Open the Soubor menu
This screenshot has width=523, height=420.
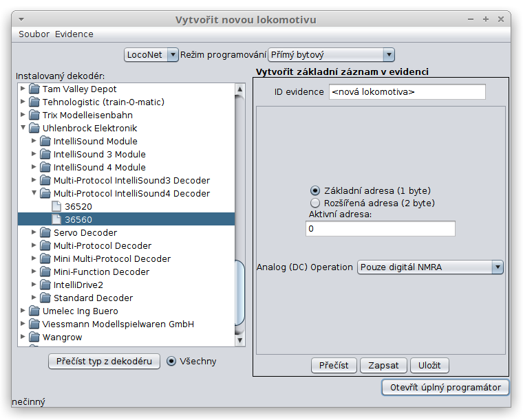[34, 34]
